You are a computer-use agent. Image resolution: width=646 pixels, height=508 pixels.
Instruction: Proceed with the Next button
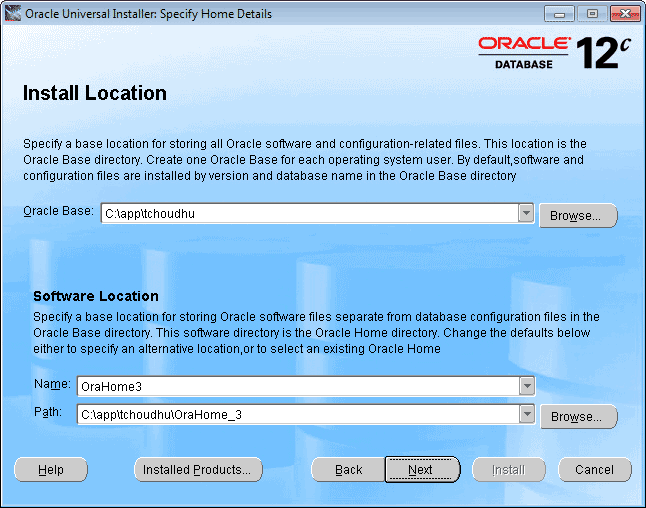[x=423, y=469]
